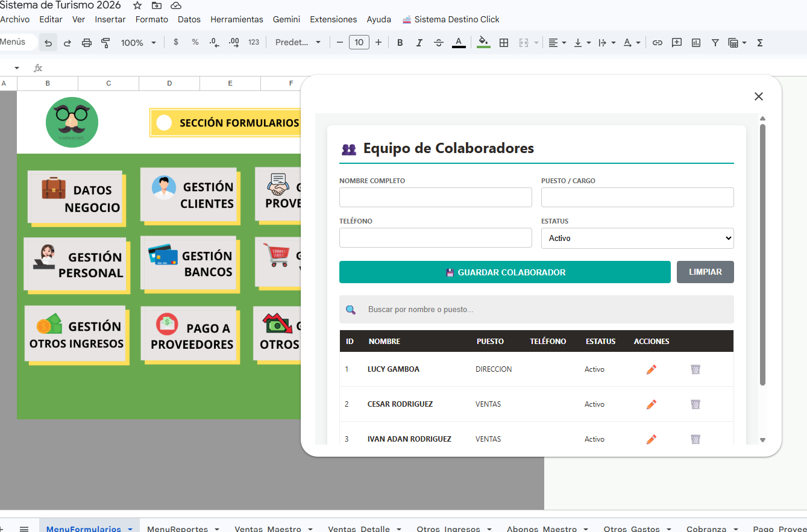Check the cloud save status icon
This screenshot has width=807, height=532.
pos(176,5)
